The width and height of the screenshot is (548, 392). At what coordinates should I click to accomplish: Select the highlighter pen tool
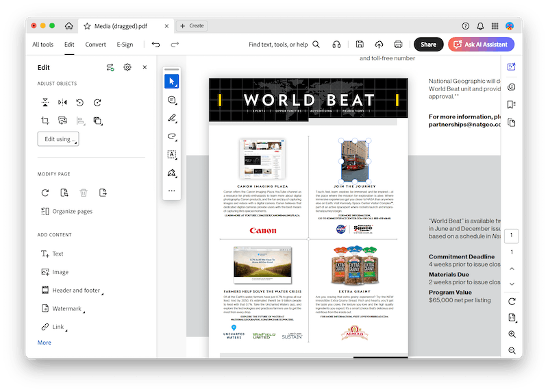pos(172,118)
